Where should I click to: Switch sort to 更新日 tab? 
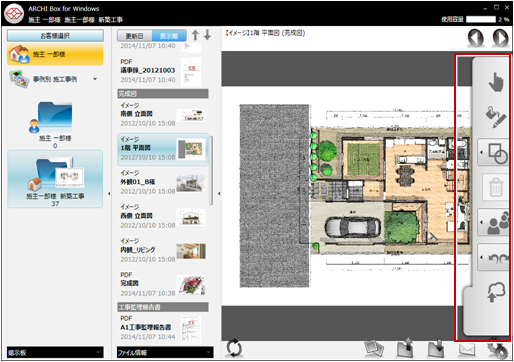pos(135,36)
